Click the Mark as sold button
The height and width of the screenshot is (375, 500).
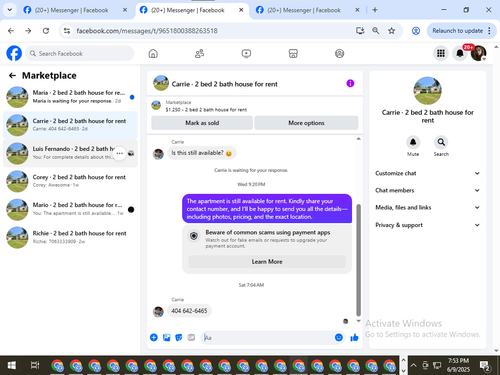click(202, 123)
